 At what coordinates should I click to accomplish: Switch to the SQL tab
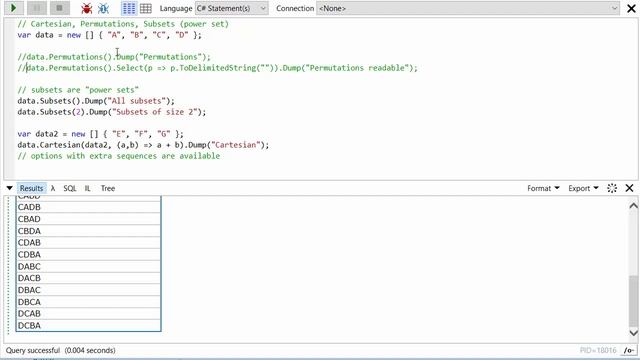[70, 188]
